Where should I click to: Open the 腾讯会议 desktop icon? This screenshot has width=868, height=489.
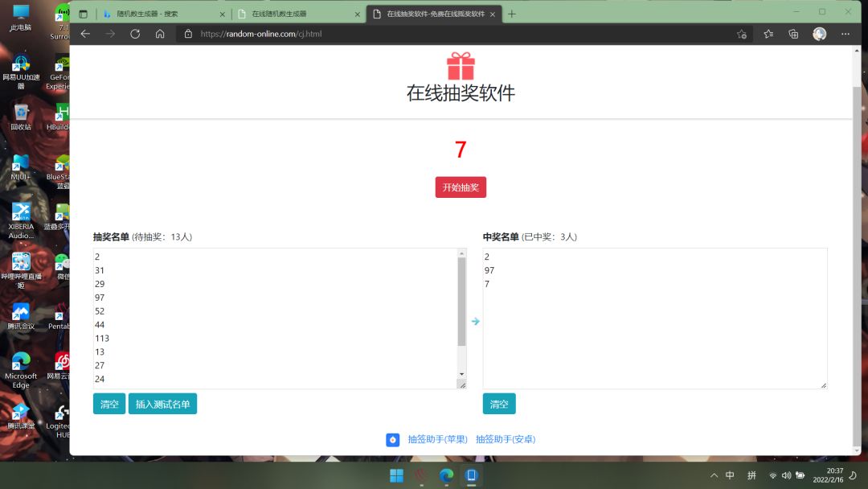pos(21,317)
